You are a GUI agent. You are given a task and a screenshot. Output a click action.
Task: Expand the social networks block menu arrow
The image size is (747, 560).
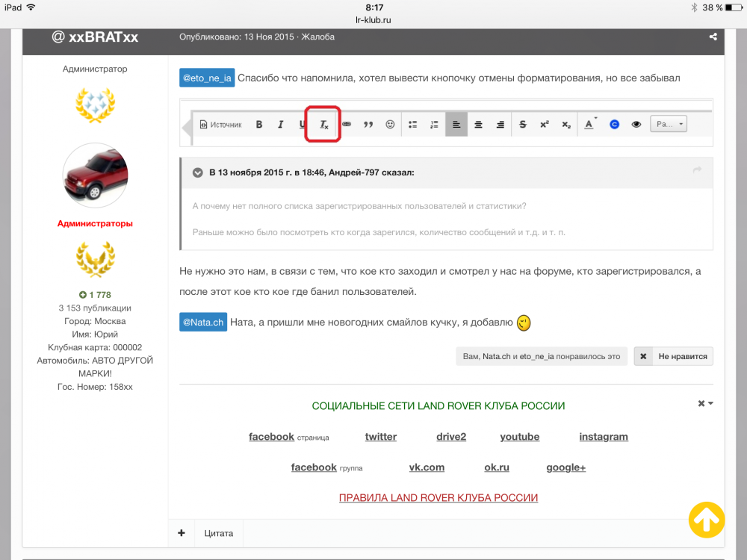point(706,403)
